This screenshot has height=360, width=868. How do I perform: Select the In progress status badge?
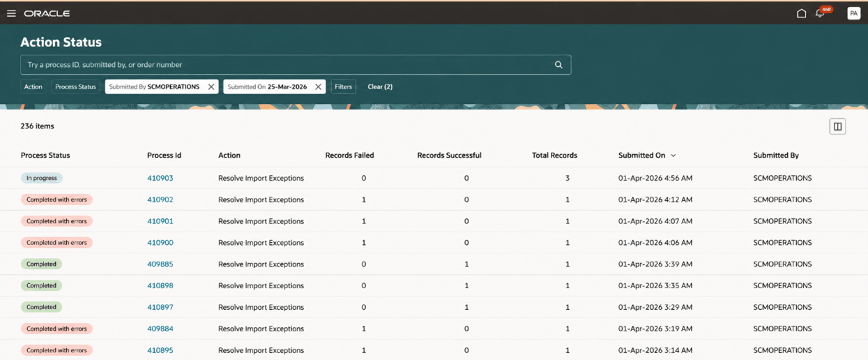[42, 178]
